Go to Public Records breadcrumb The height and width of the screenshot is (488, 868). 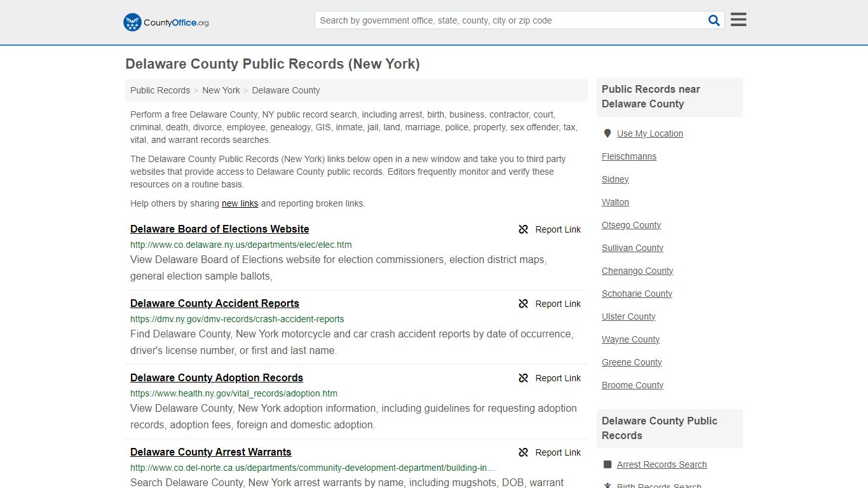tap(160, 90)
